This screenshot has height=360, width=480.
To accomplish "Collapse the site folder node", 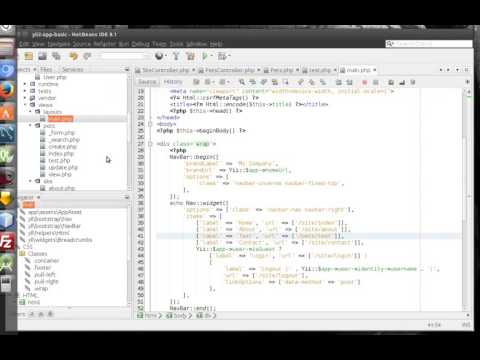I will point(30,181).
